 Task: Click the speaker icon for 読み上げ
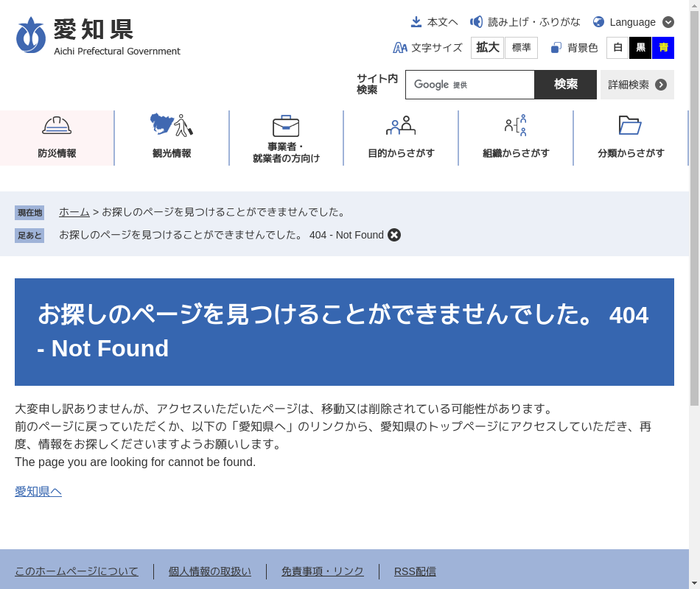(x=476, y=22)
